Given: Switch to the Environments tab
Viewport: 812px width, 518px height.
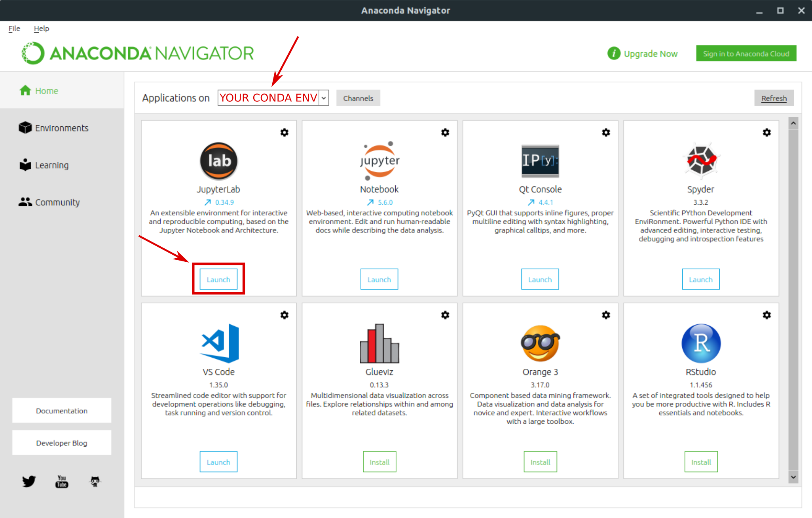Looking at the screenshot, I should tap(62, 128).
